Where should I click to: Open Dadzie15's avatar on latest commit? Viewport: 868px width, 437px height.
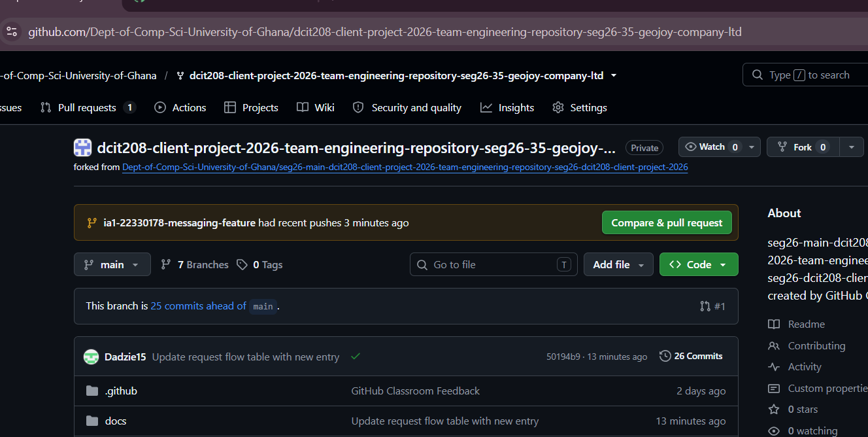tap(91, 357)
